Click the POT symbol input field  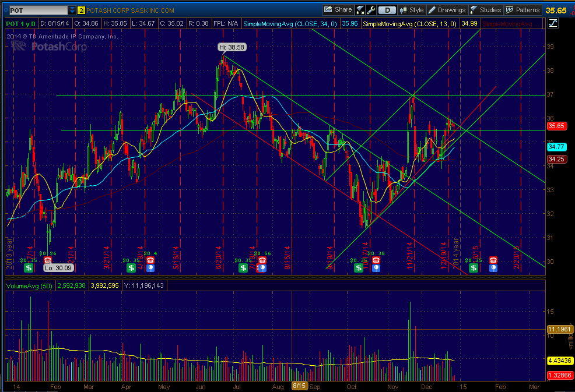pyautogui.click(x=38, y=10)
